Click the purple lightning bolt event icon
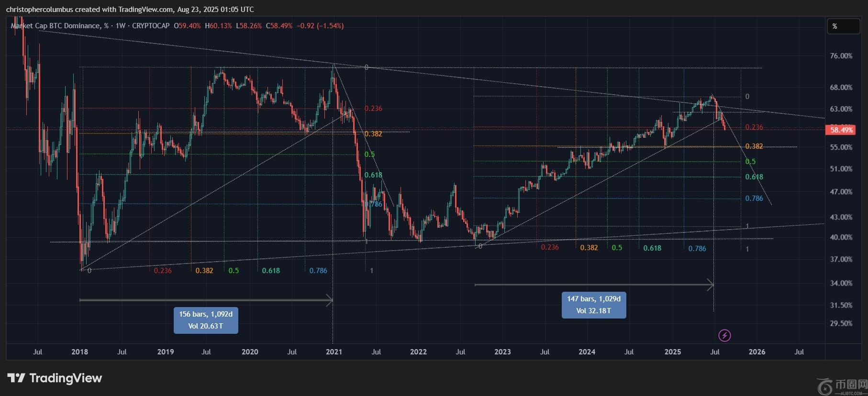The width and height of the screenshot is (868, 396). pos(724,336)
